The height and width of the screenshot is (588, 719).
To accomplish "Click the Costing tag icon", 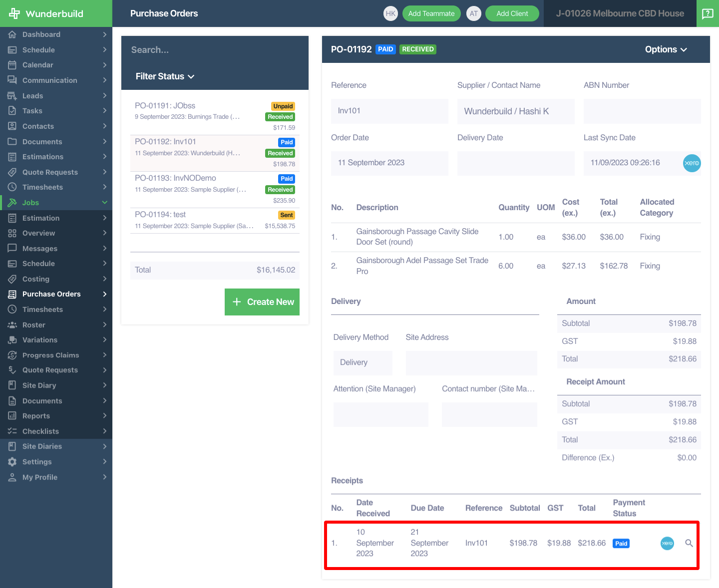I will tap(12, 279).
